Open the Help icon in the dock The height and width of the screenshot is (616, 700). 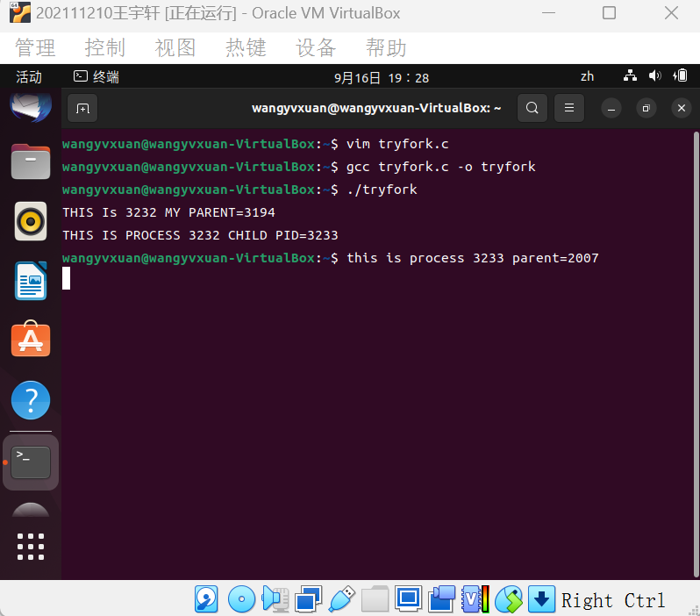point(31,400)
